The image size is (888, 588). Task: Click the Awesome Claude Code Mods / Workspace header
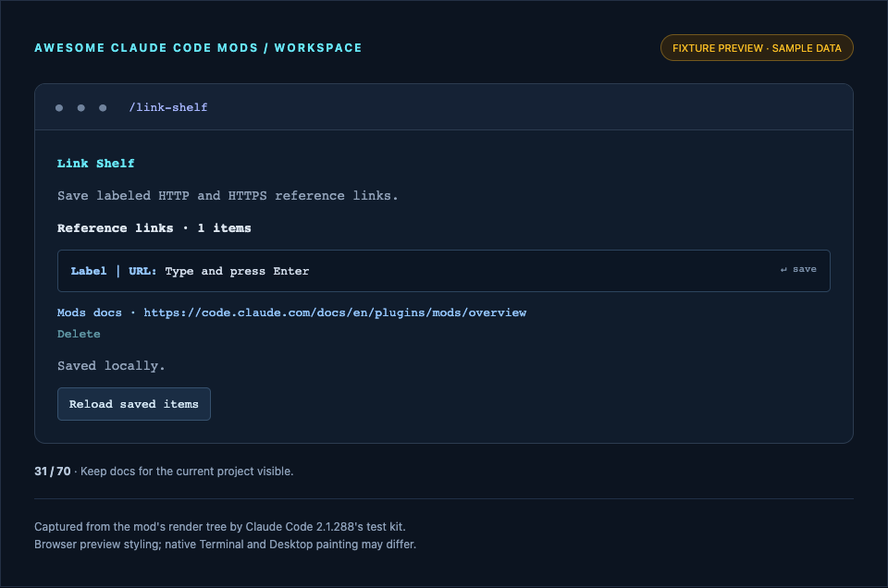click(x=198, y=48)
